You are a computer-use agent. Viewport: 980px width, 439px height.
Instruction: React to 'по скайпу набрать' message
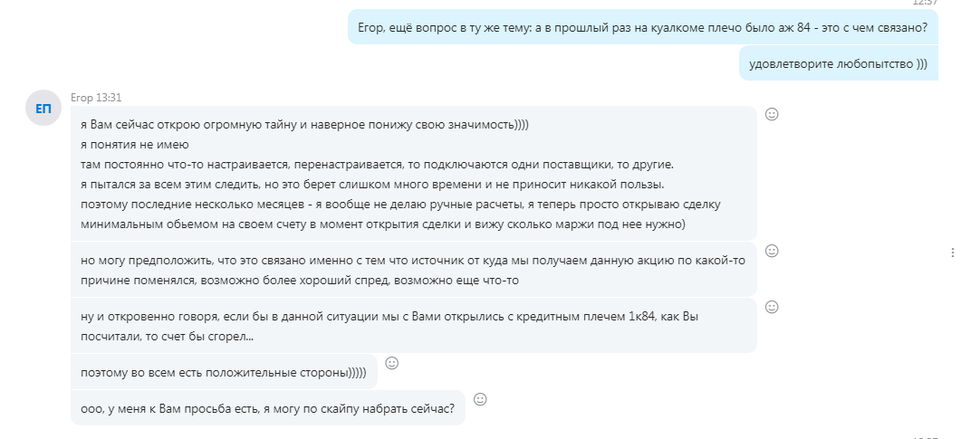tap(480, 399)
